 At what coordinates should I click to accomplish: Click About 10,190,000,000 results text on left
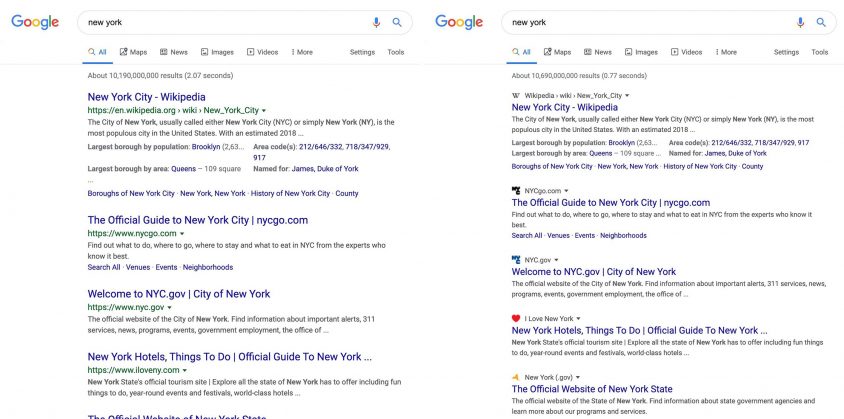[x=160, y=75]
